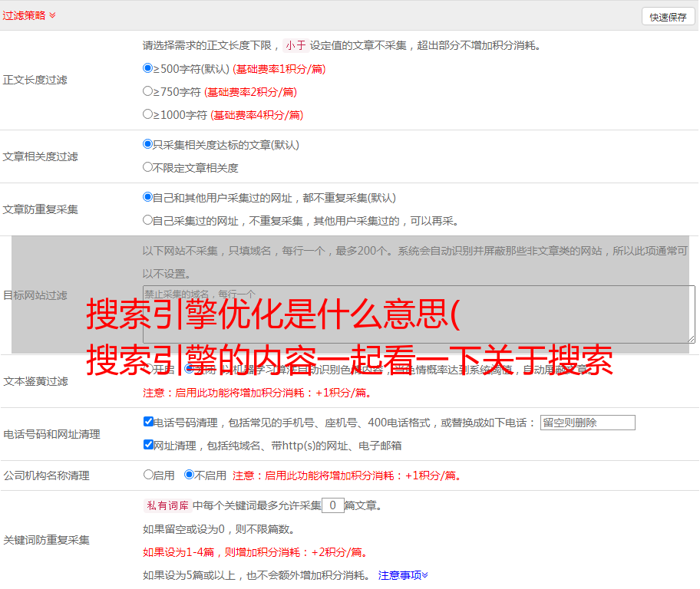700x589 pixels.
Task: Collapse the 过滤策略 section header
Action: pyautogui.click(x=29, y=15)
